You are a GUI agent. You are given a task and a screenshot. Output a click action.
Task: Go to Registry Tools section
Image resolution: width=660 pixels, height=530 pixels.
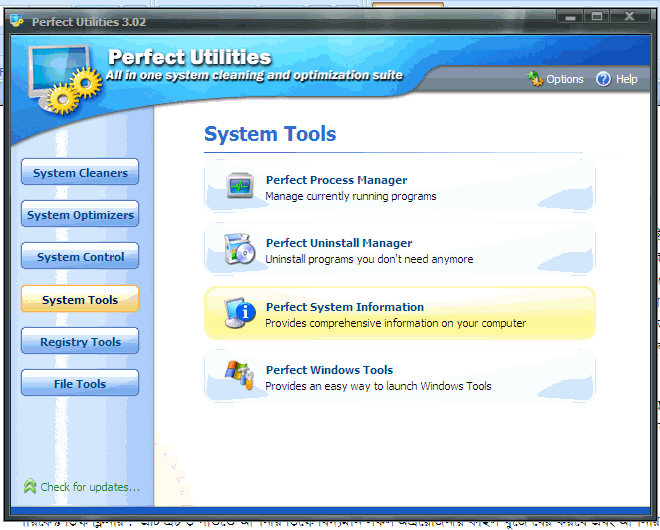(80, 341)
